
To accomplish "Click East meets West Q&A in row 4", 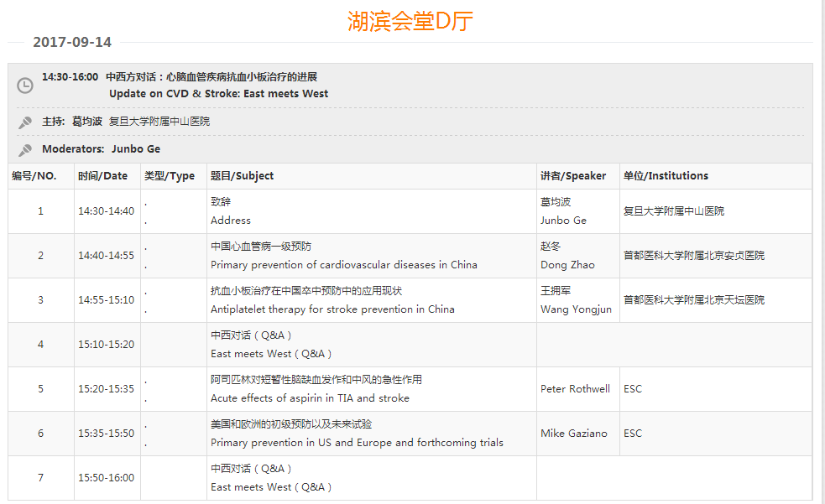I will [x=271, y=354].
